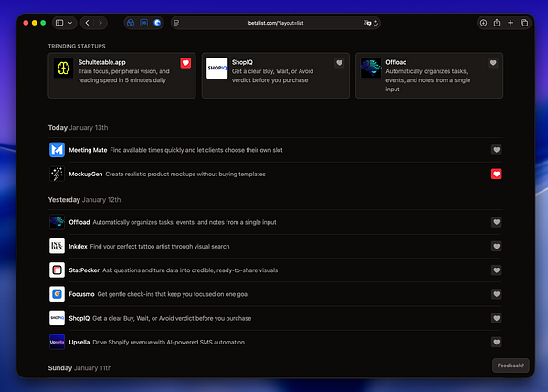Show the tab overview icon

pos(524,23)
